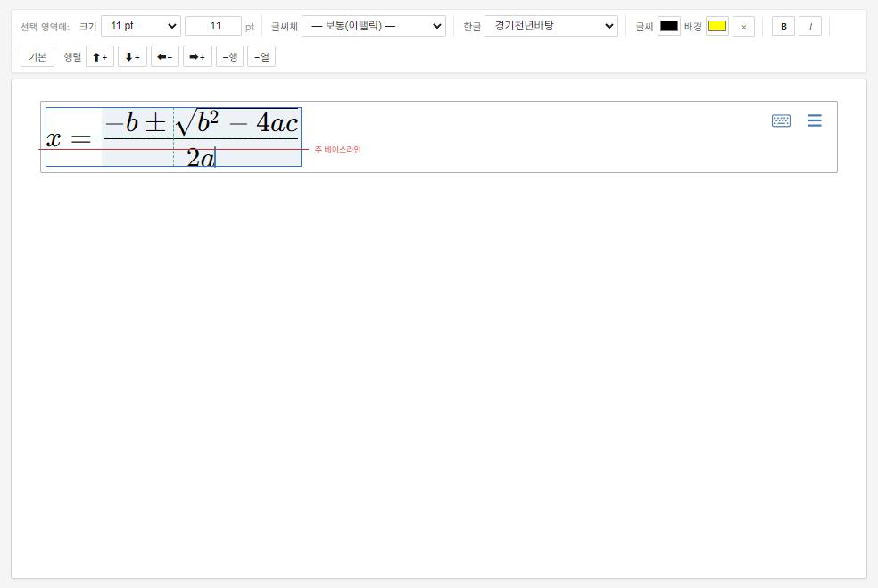Add matrix row above (up arrow button)
Viewport: 878px width, 588px height.
pyautogui.click(x=100, y=56)
